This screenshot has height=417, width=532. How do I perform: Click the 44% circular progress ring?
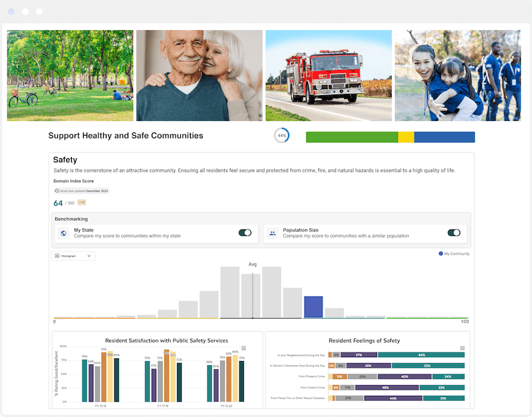tap(281, 136)
